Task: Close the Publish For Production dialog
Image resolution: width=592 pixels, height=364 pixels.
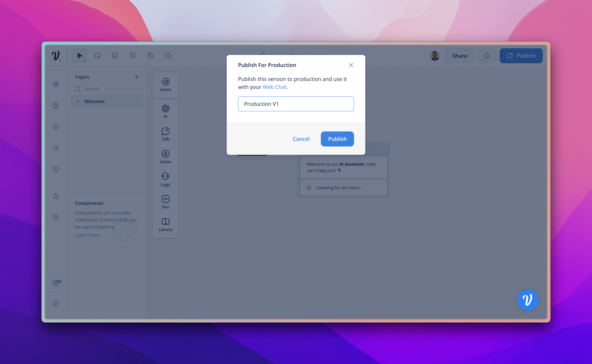Action: pyautogui.click(x=351, y=65)
